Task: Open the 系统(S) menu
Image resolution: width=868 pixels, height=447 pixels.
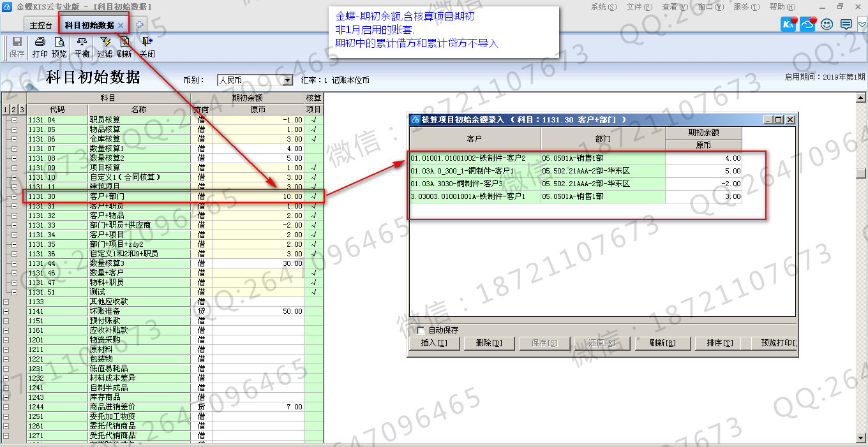Action: [x=603, y=7]
